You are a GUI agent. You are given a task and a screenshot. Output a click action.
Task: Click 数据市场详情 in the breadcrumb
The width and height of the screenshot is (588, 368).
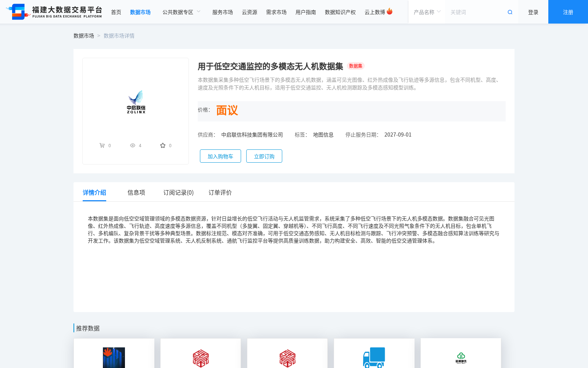tap(119, 36)
